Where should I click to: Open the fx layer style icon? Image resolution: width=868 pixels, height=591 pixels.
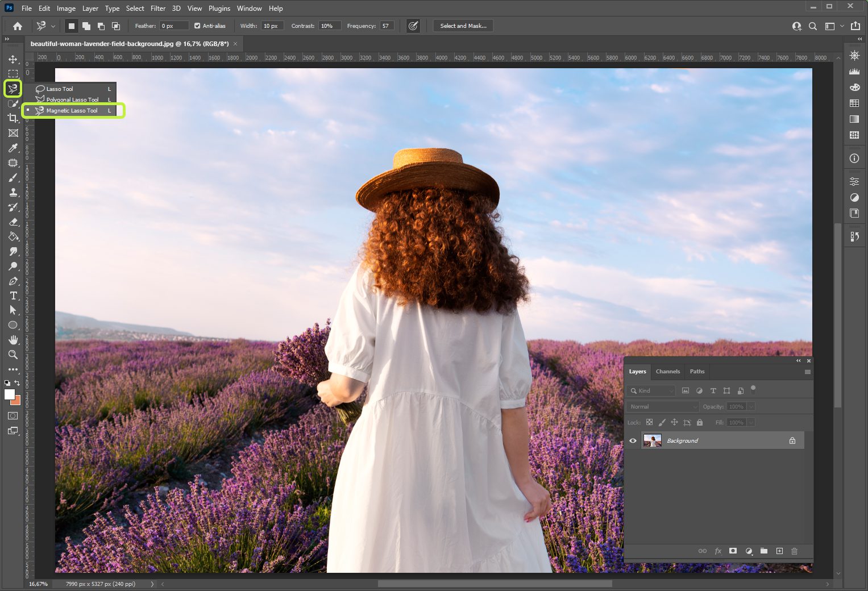pos(718,551)
